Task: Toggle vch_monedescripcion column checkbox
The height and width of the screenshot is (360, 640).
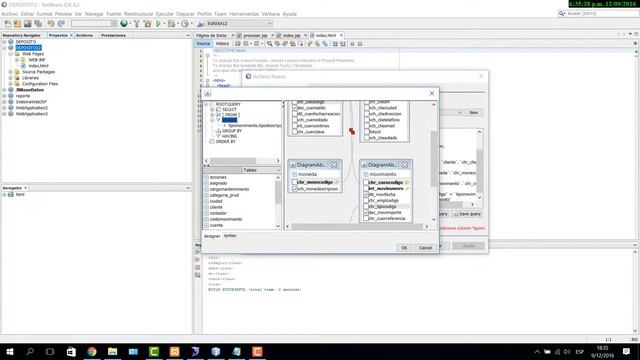Action: 295,189
